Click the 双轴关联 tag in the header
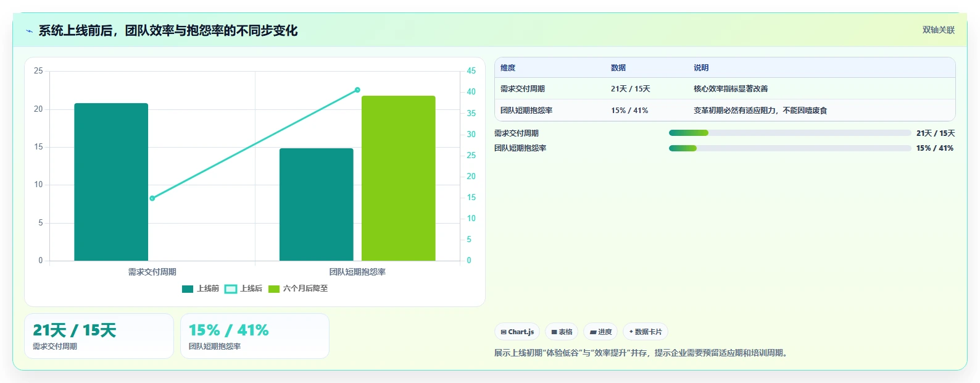 tap(938, 30)
